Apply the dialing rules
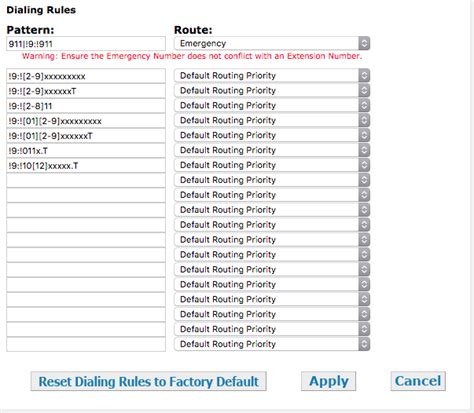 (x=329, y=381)
